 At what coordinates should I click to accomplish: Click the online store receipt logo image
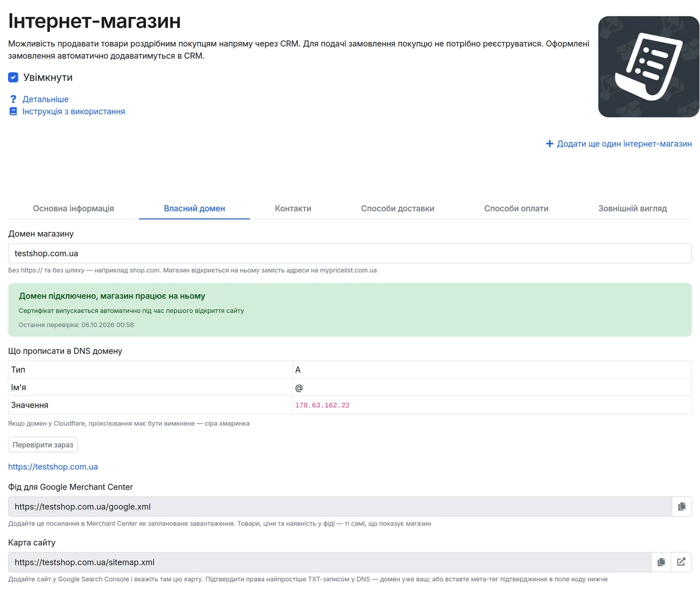point(648,66)
